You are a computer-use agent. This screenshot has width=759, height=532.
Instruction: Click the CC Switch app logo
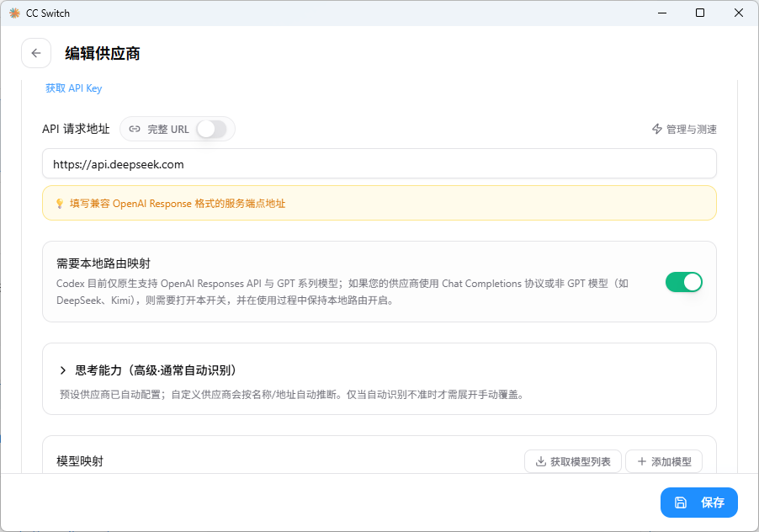pos(14,13)
